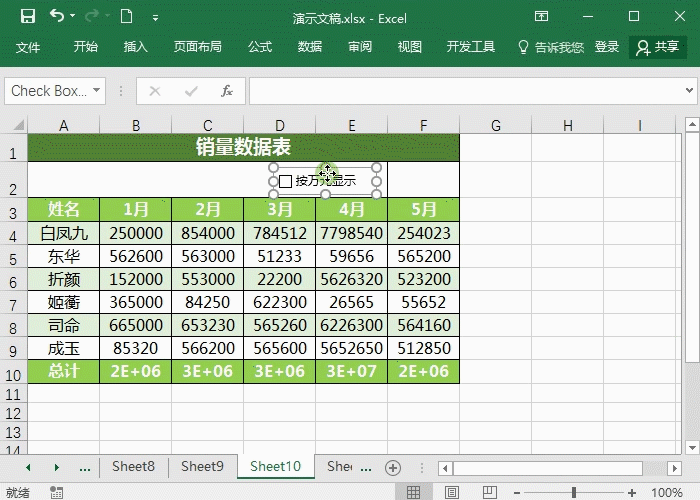Click the Save icon in quick access toolbar
Image resolution: width=700 pixels, height=500 pixels.
[x=27, y=17]
